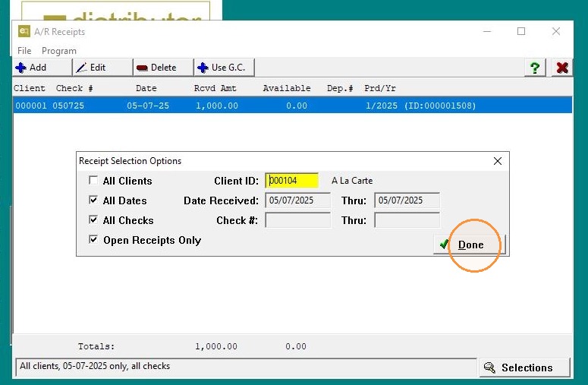Click the Add receipt toolbar button
The image size is (588, 385).
[x=42, y=68]
